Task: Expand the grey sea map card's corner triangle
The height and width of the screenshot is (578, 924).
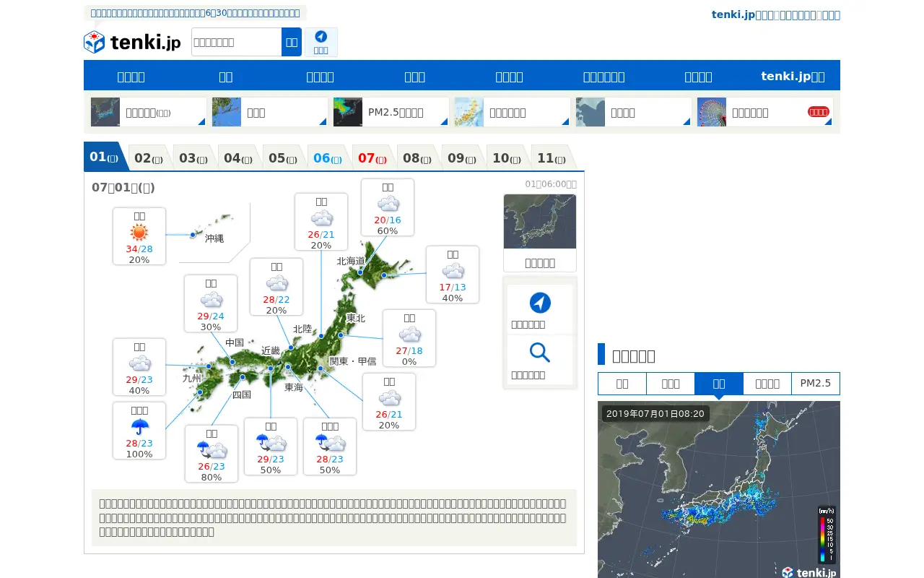Action: [x=687, y=121]
